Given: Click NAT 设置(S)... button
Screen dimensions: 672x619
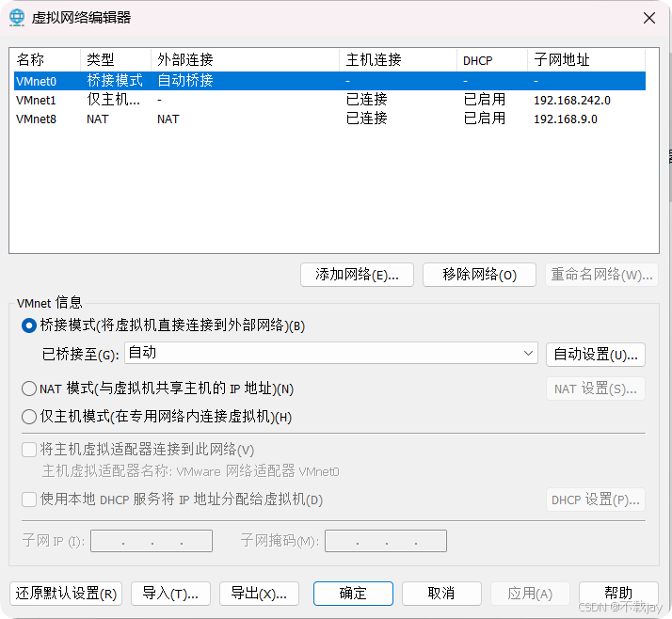Looking at the screenshot, I should coord(595,389).
